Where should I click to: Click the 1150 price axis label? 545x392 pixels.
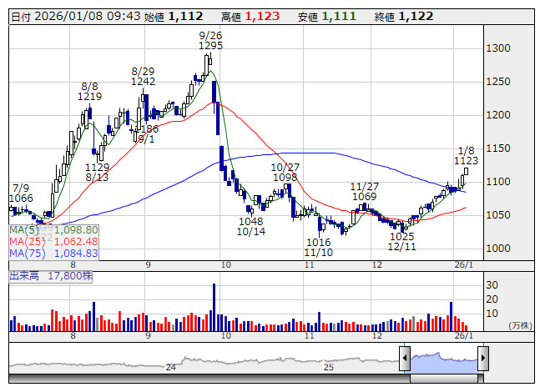tap(498, 148)
